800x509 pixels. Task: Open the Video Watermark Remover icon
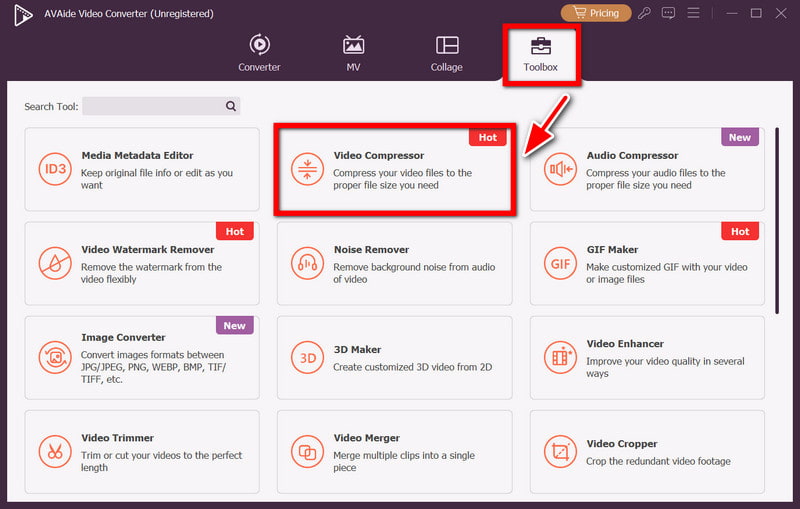coord(54,263)
